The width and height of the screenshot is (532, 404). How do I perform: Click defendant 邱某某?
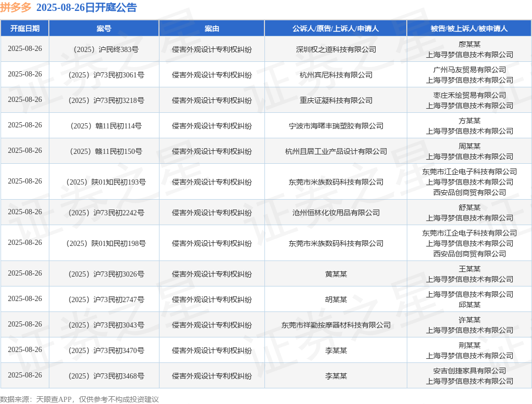click(x=470, y=305)
